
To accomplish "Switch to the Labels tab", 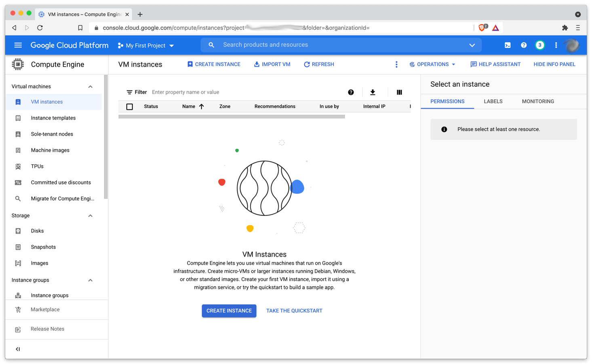I will click(493, 101).
